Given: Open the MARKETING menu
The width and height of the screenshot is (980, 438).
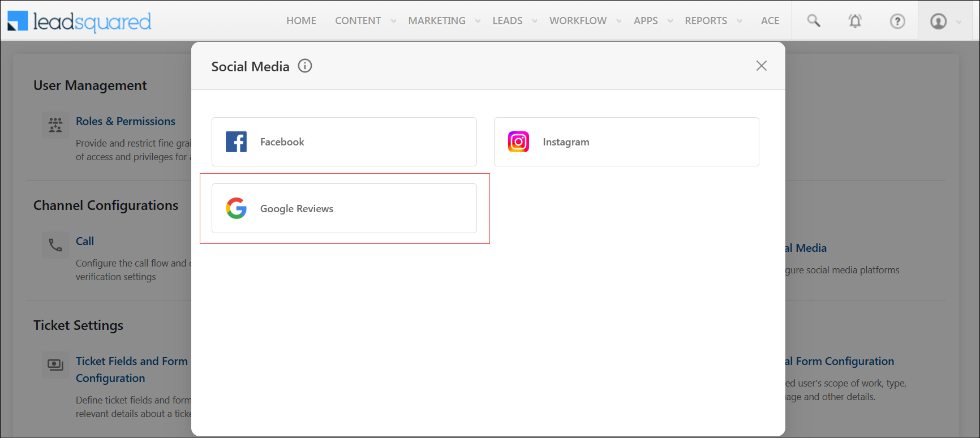Looking at the screenshot, I should [x=437, y=21].
